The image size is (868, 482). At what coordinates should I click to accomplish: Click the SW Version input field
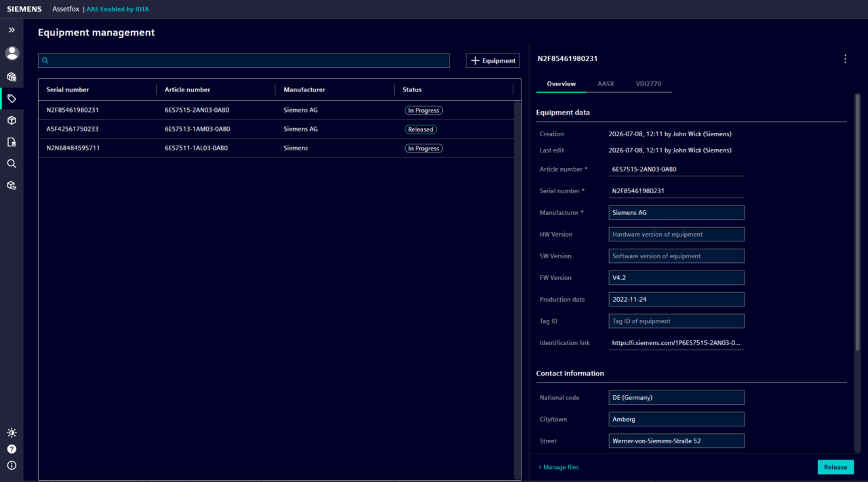coord(676,256)
